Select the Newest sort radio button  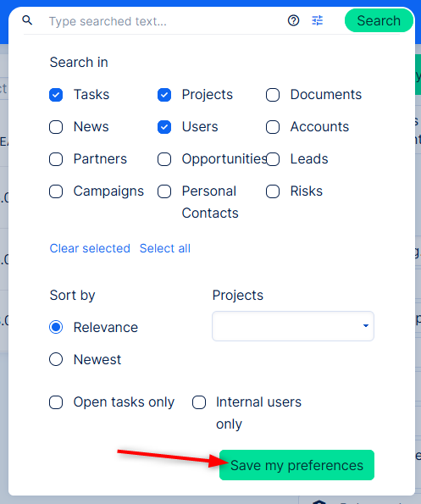click(x=56, y=359)
